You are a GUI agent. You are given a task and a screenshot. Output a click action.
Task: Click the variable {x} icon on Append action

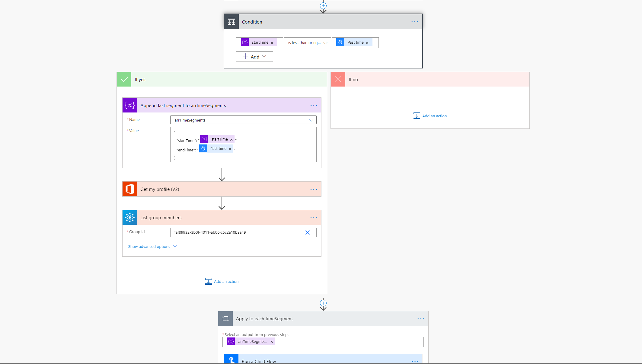(129, 105)
